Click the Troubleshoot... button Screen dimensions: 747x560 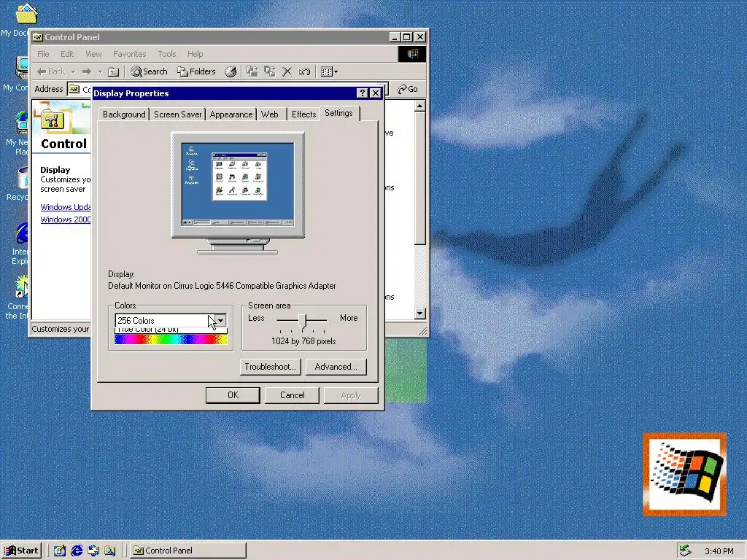[270, 367]
